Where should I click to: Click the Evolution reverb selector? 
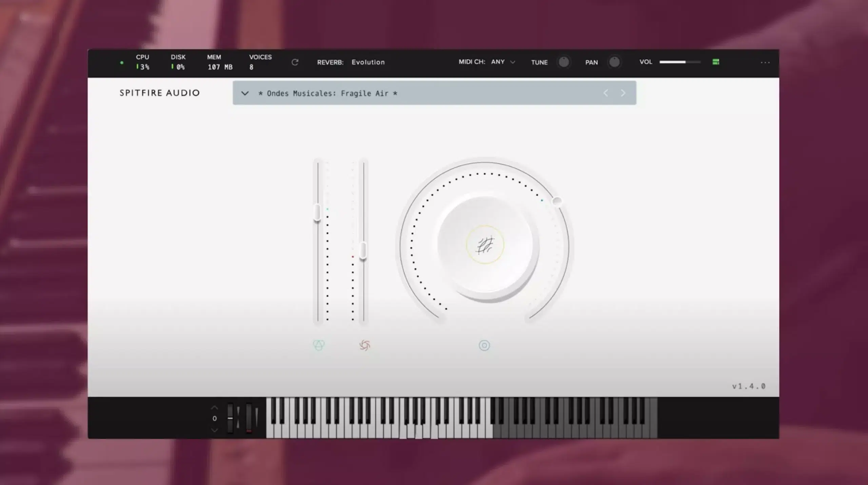point(368,62)
